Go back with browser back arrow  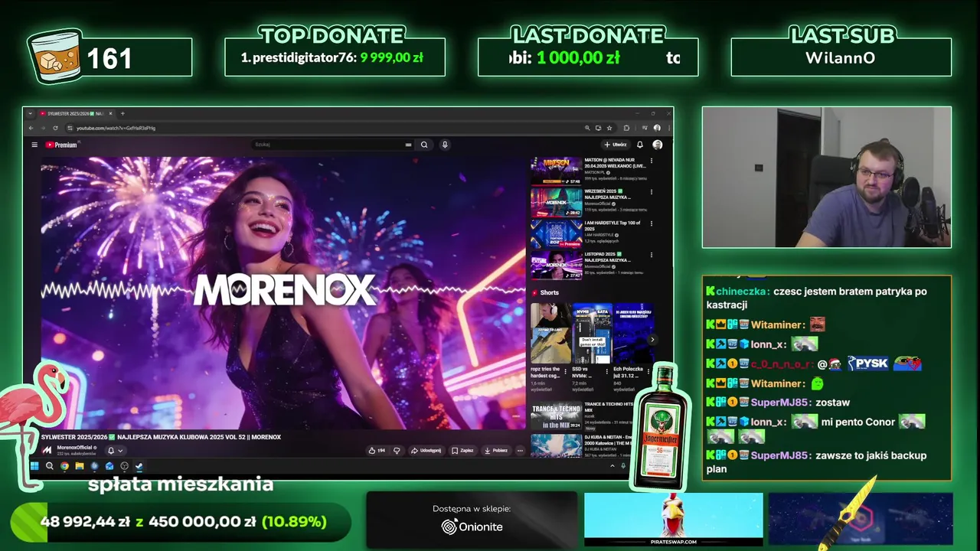tap(31, 128)
